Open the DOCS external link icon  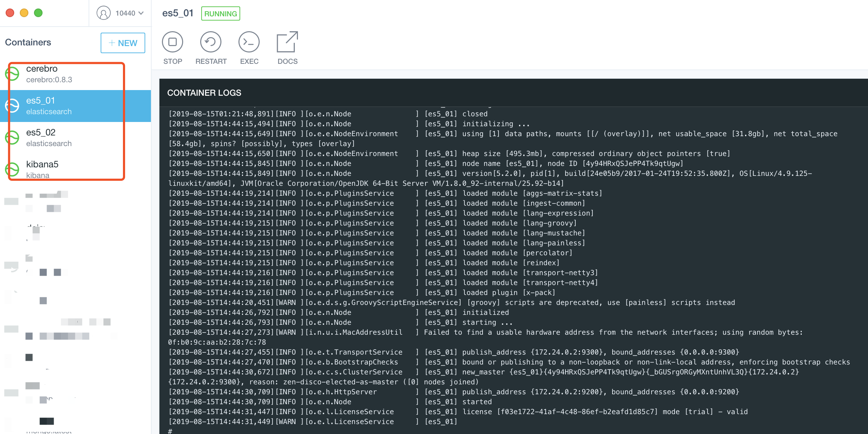click(x=287, y=42)
